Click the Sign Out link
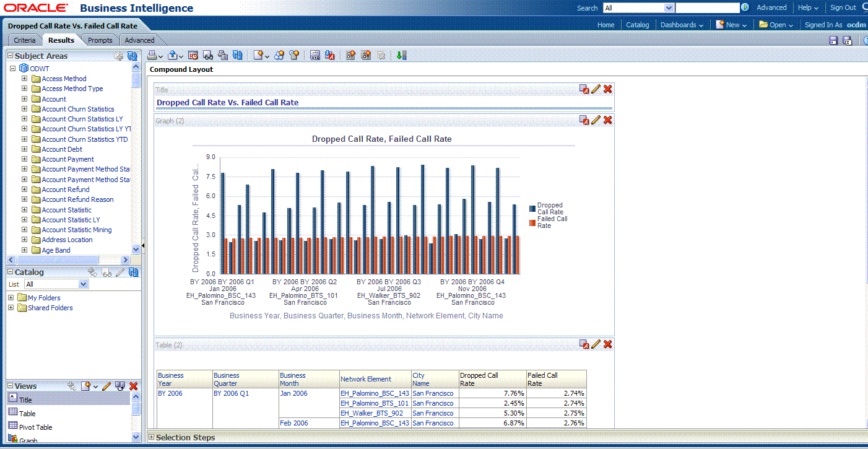Screen dimensions: 868x449 click(843, 8)
